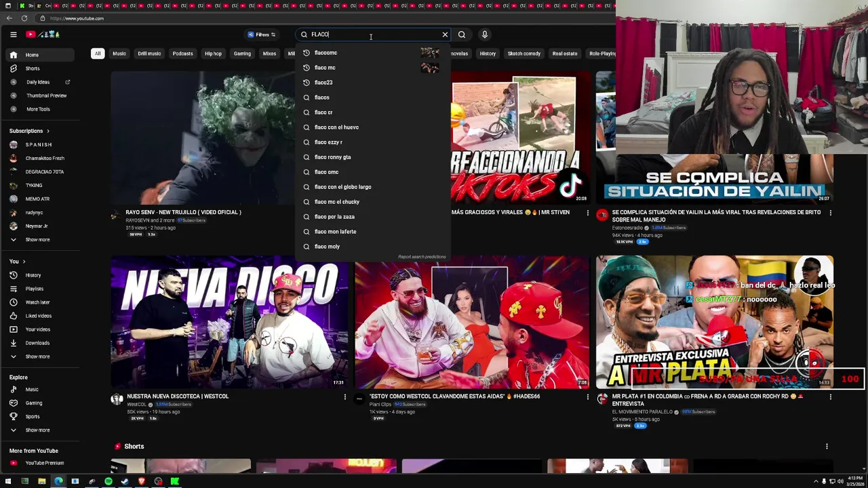
Task: Open the S P A N I S H subscription
Action: 41,144
